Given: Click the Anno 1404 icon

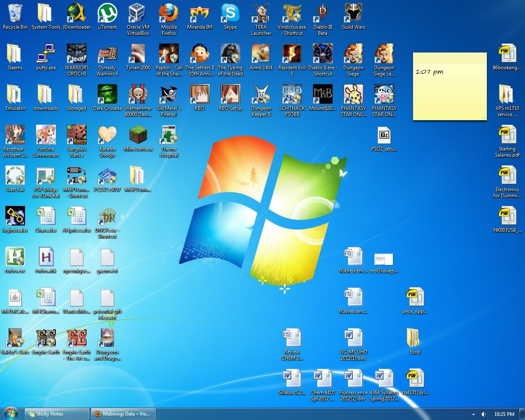Looking at the screenshot, I should [x=261, y=54].
